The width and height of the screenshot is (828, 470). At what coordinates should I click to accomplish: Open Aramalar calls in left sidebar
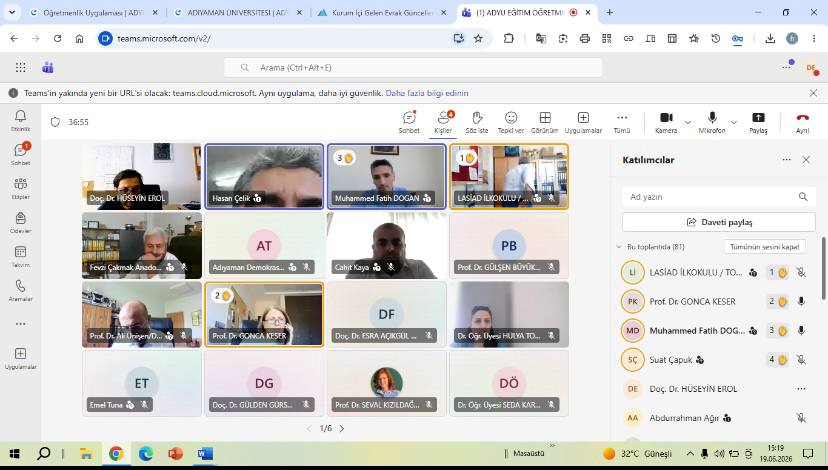click(x=21, y=290)
